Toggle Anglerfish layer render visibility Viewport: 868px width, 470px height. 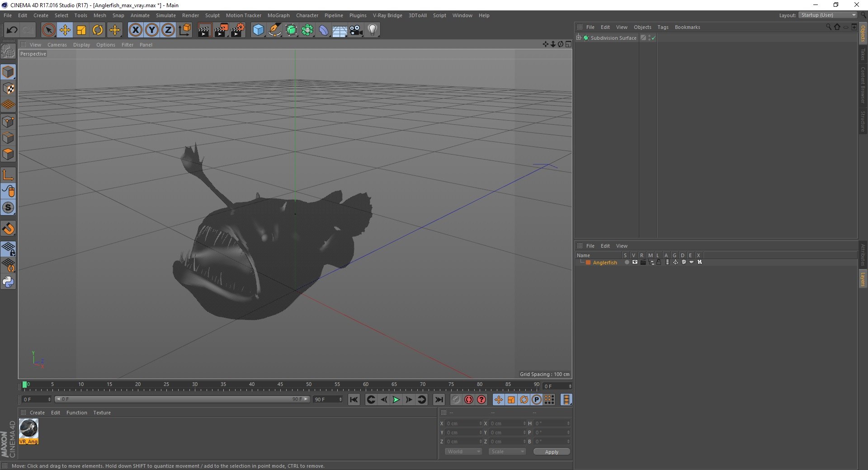[643, 262]
